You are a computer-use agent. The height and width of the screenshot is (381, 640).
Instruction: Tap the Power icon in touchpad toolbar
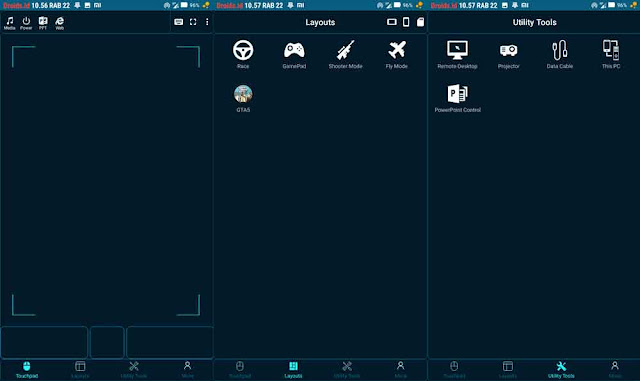(x=26, y=23)
